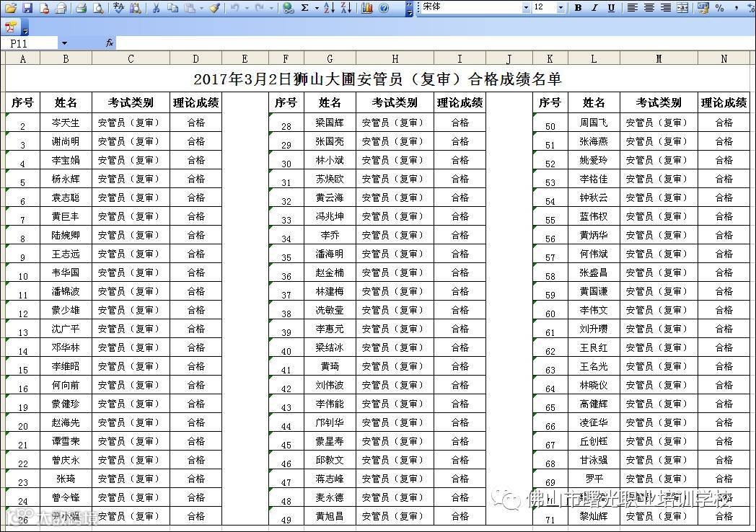Open Print Preview magnifier icon
Image resolution: width=756 pixels, height=532 pixels.
point(98,8)
